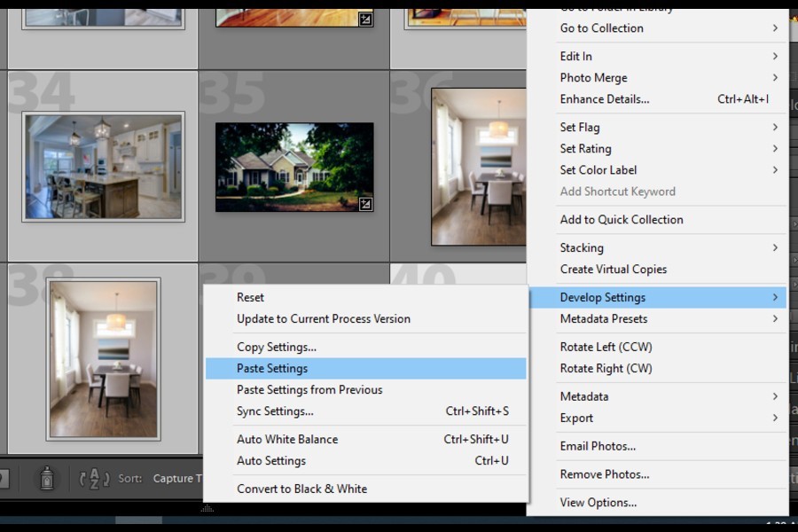Click Reset in Develop Settings submenu
The height and width of the screenshot is (532, 798).
point(250,298)
